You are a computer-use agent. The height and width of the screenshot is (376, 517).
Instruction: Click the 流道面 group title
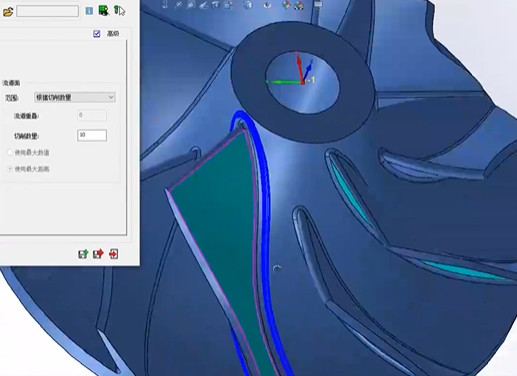click(11, 83)
